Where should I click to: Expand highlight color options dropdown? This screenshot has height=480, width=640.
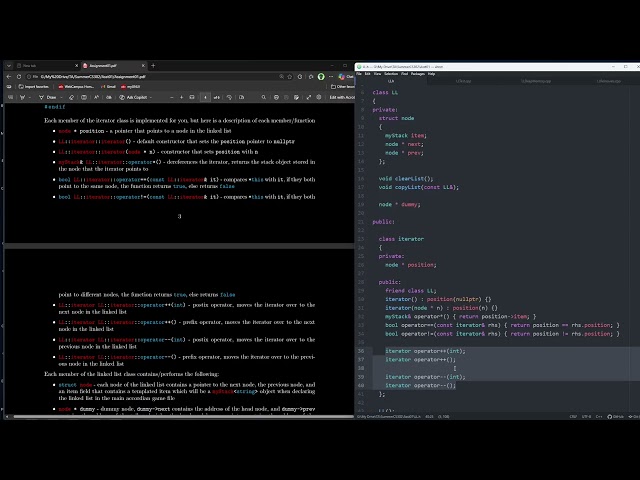(29, 97)
